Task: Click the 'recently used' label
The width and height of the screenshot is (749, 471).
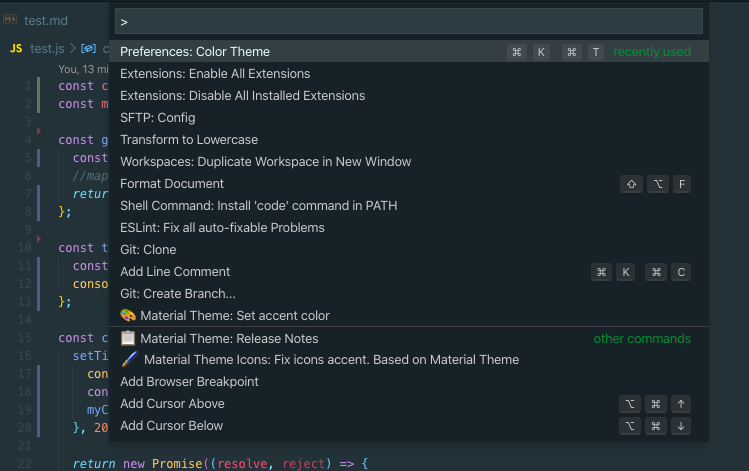Action: point(652,52)
